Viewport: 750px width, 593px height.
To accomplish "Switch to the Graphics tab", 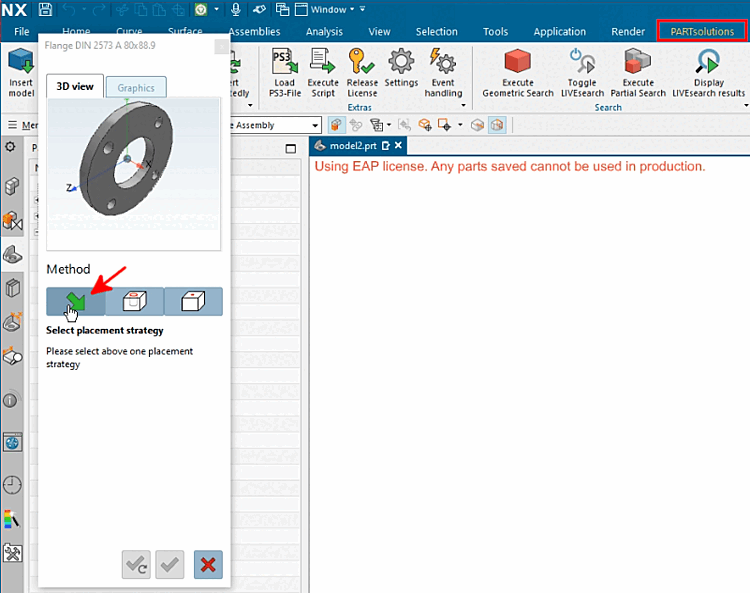I will coord(136,87).
